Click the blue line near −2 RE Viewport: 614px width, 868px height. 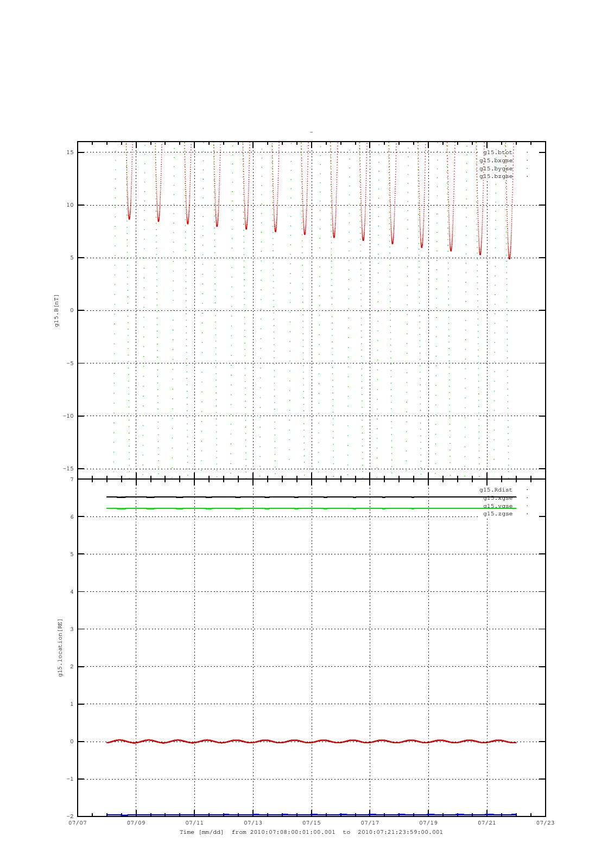[x=312, y=814]
